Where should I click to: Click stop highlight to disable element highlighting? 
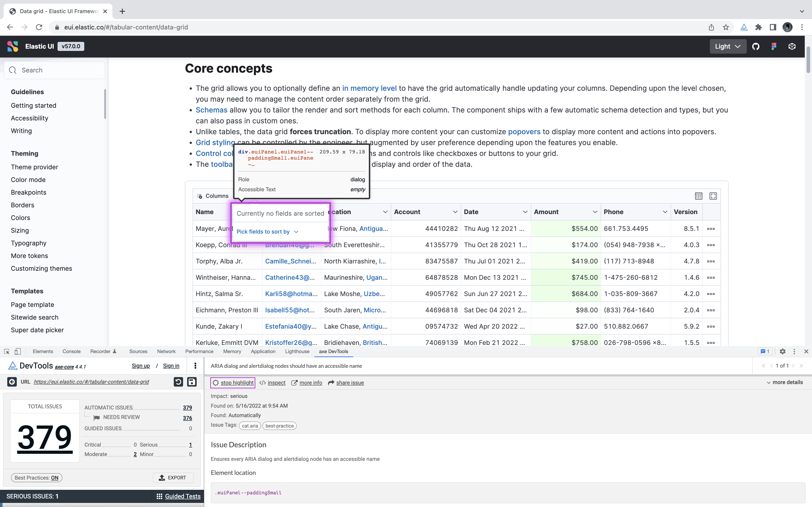pos(232,383)
